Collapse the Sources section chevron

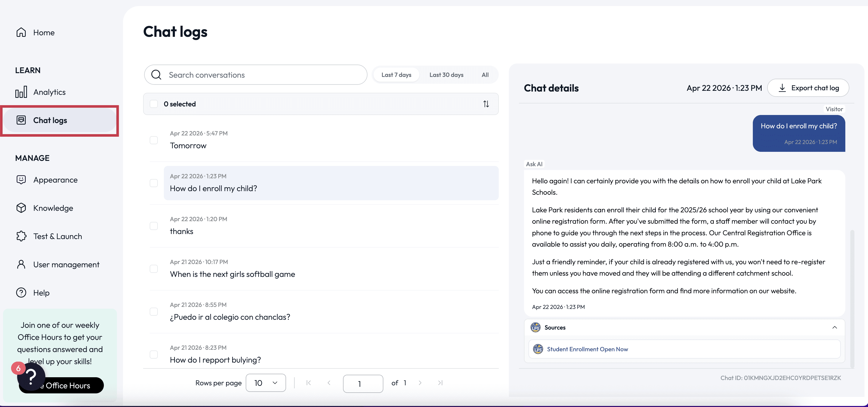(x=834, y=327)
